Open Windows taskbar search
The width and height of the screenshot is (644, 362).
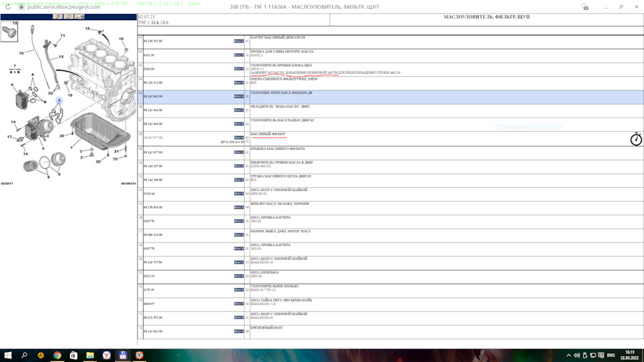point(24,355)
